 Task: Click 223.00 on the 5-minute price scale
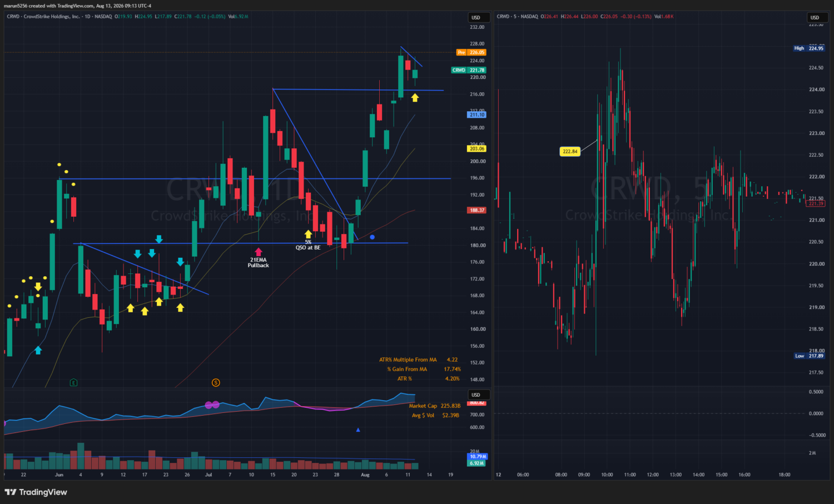(x=816, y=133)
